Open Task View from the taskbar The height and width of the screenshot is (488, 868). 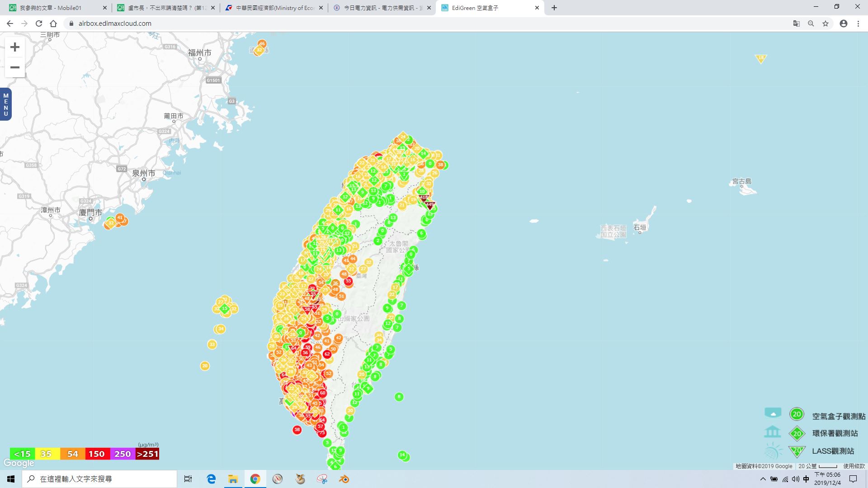188,479
